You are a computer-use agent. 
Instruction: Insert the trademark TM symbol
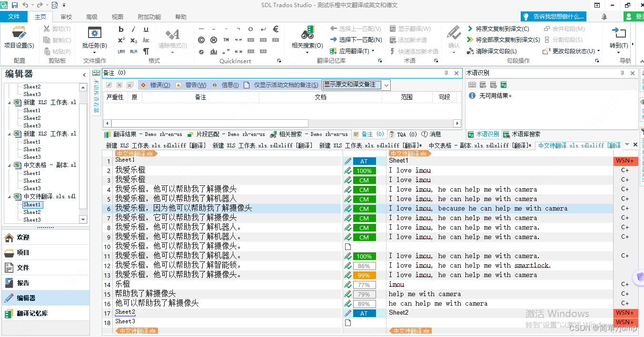(x=226, y=40)
